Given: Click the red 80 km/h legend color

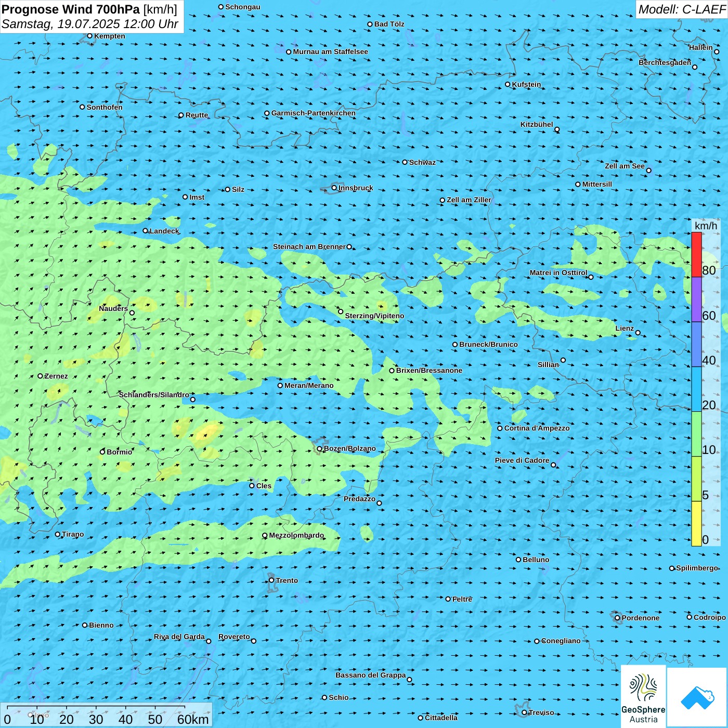Looking at the screenshot, I should coord(696,254).
